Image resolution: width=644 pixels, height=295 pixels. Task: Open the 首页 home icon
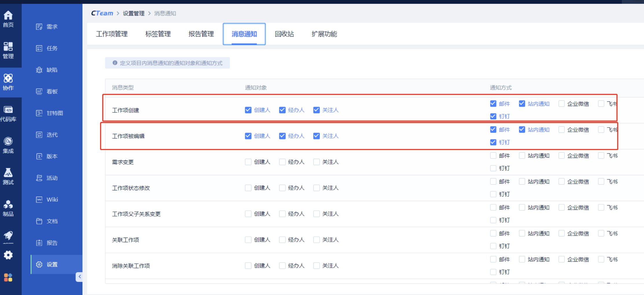pyautogui.click(x=8, y=19)
